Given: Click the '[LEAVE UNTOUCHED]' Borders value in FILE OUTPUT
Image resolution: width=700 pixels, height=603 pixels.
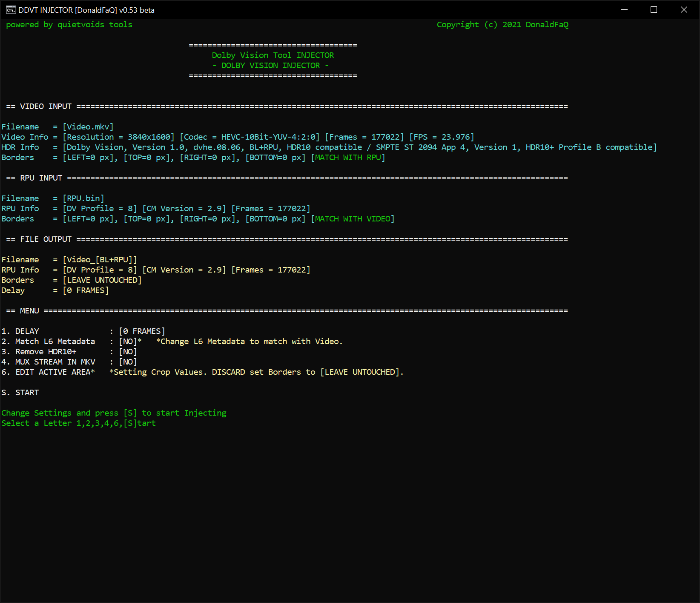Looking at the screenshot, I should [102, 280].
